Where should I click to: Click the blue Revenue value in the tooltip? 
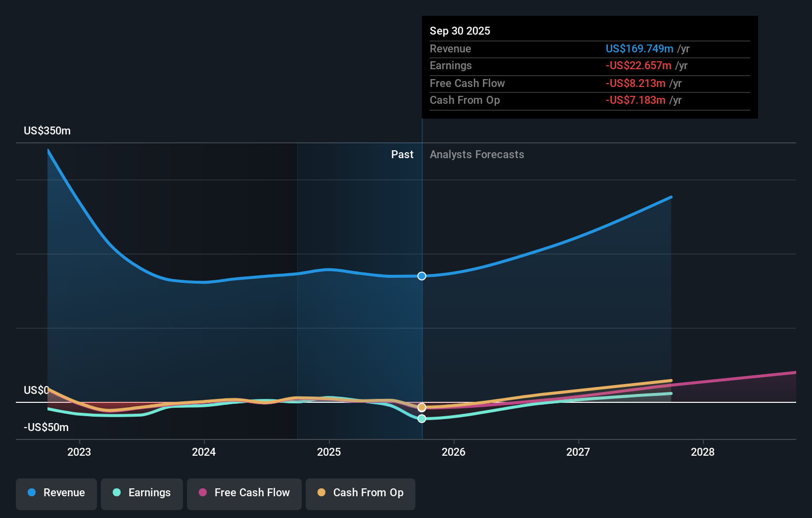point(640,48)
